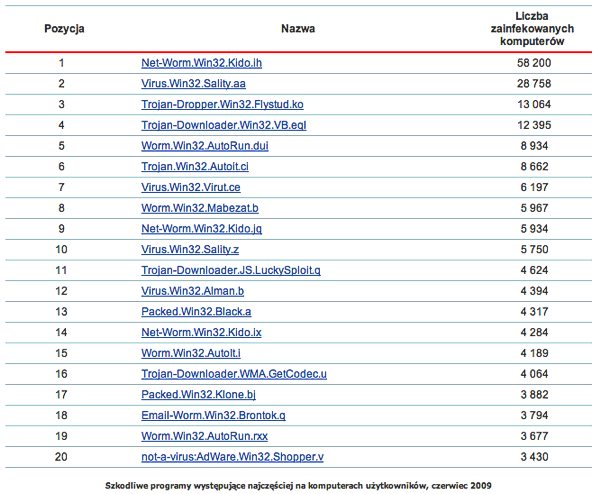This screenshot has width=600, height=494.
Task: Select the value 5 750
Action: click(x=534, y=249)
